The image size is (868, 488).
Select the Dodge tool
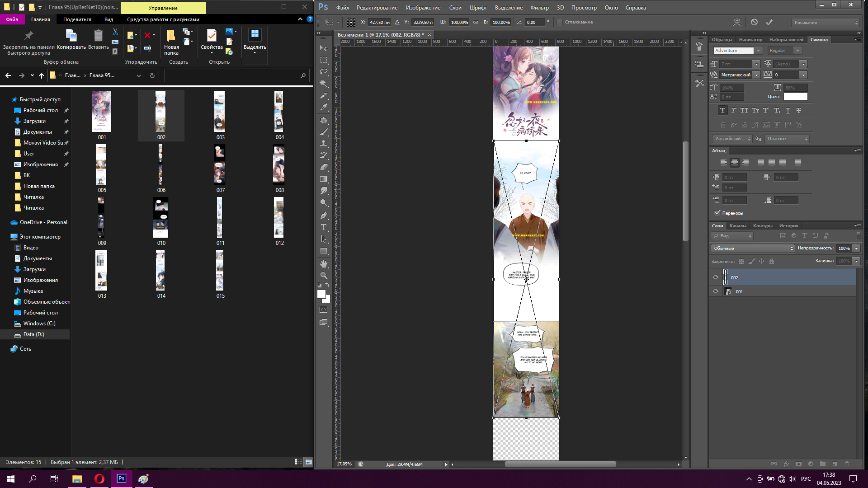[324, 203]
